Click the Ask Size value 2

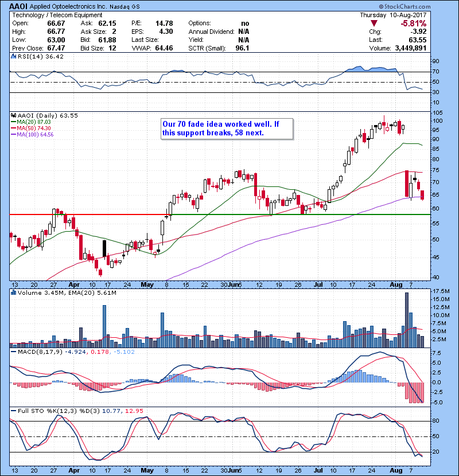coord(114,32)
